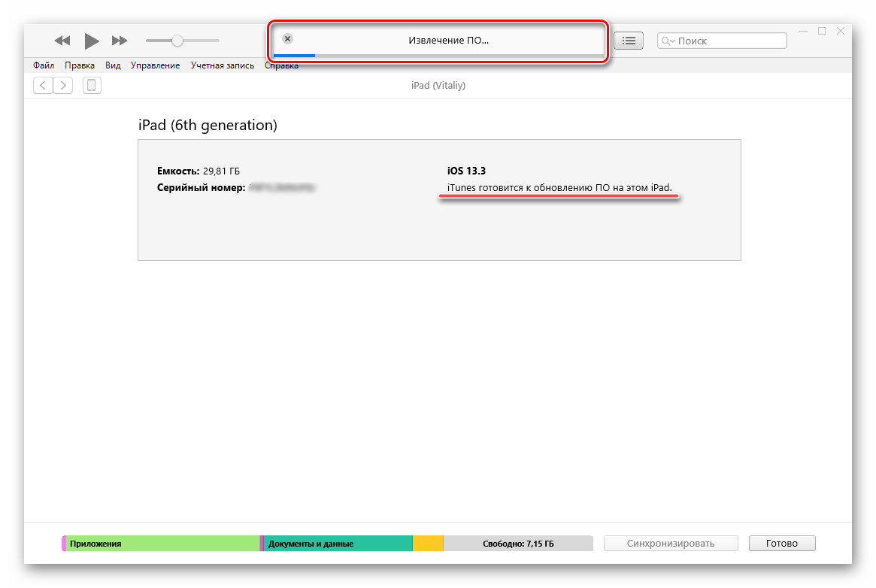Click the Синхронизировать button
Image resolution: width=876 pixels, height=588 pixels.
point(671,544)
